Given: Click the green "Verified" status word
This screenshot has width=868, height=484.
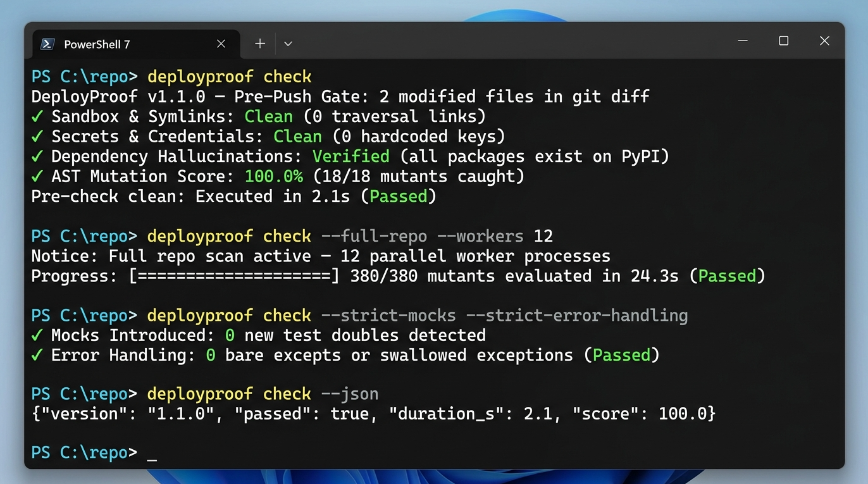Looking at the screenshot, I should [x=351, y=157].
